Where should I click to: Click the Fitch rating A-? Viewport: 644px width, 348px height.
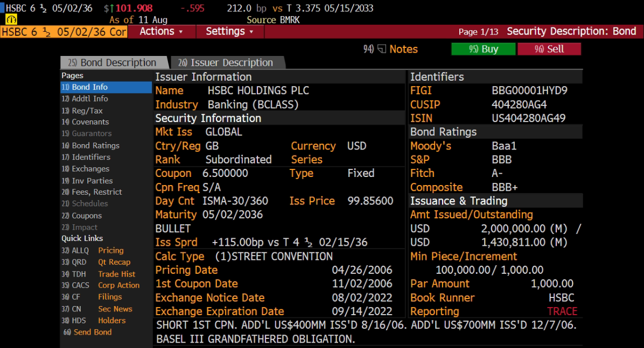point(497,173)
